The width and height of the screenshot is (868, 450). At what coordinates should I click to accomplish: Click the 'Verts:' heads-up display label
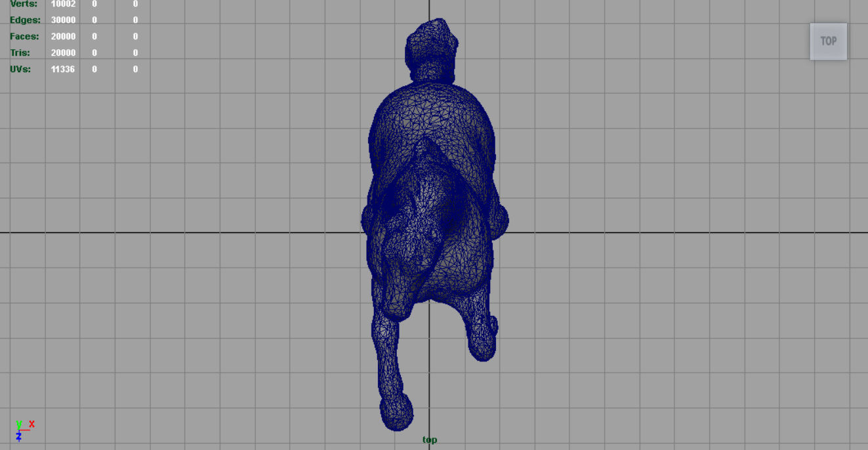24,4
